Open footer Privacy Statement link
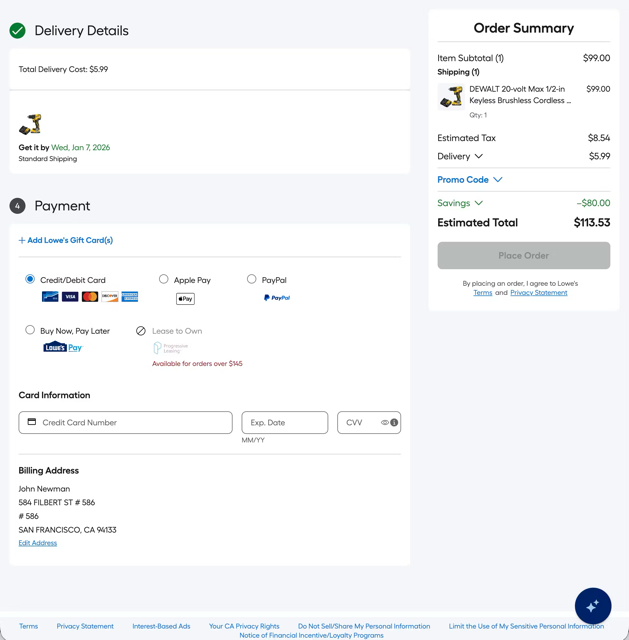Image resolution: width=629 pixels, height=640 pixels. click(85, 626)
